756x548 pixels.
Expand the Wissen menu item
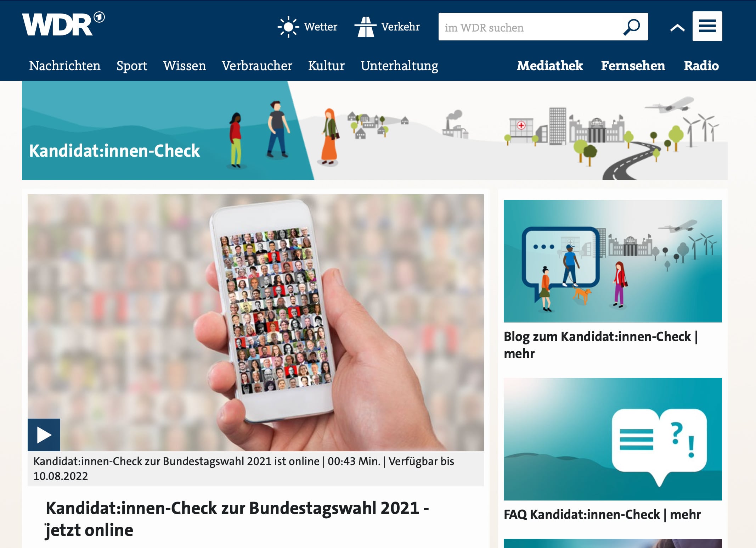[x=184, y=65]
